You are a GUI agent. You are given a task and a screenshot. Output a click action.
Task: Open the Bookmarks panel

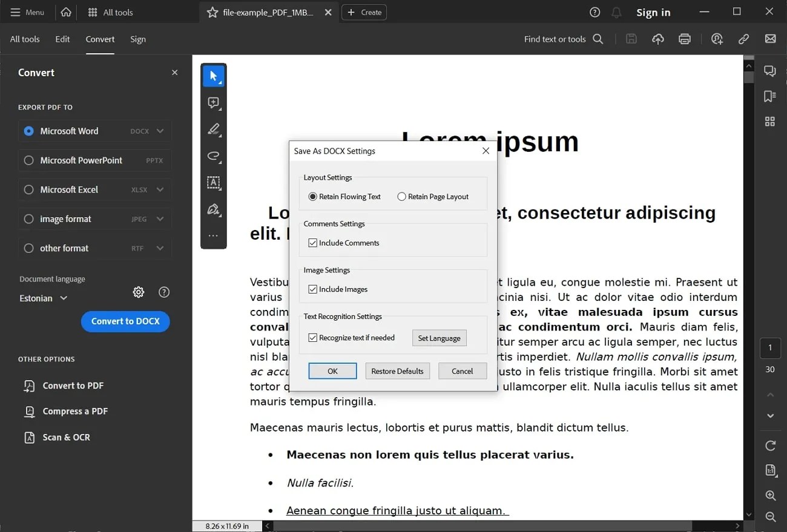point(770,96)
